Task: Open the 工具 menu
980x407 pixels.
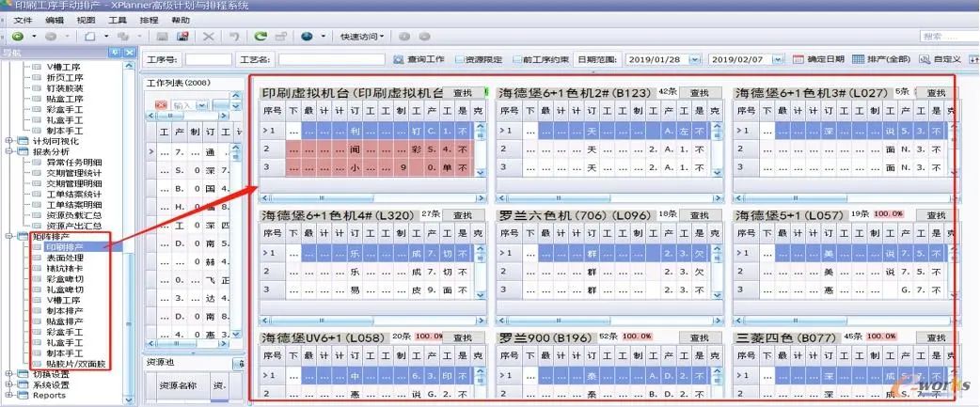Action: point(118,19)
